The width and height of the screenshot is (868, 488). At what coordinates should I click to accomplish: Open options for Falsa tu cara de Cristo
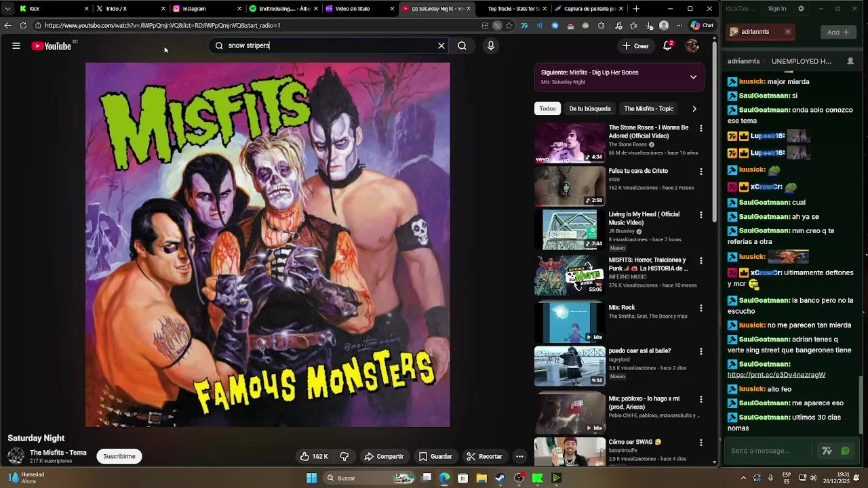(701, 171)
